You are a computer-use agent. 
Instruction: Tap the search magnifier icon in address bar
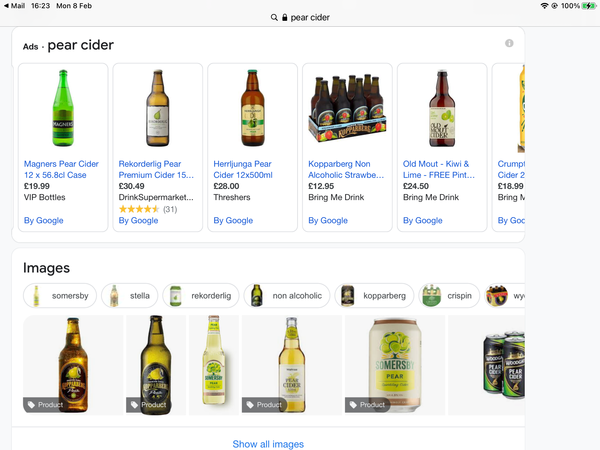tap(274, 18)
